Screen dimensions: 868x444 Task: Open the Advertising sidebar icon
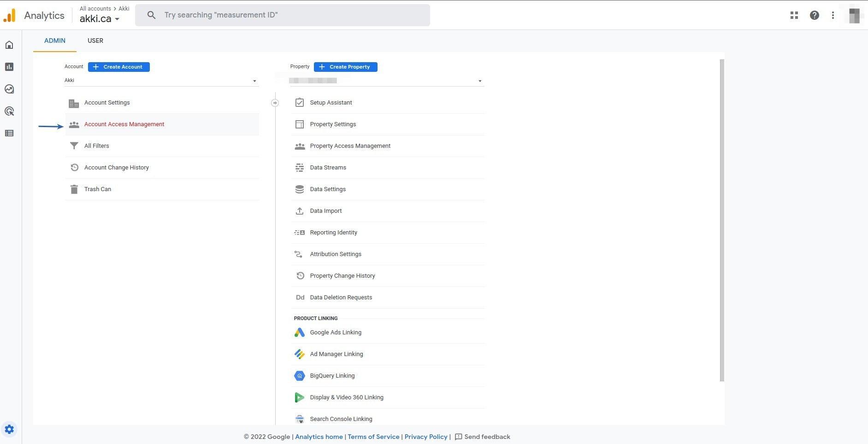(9, 111)
